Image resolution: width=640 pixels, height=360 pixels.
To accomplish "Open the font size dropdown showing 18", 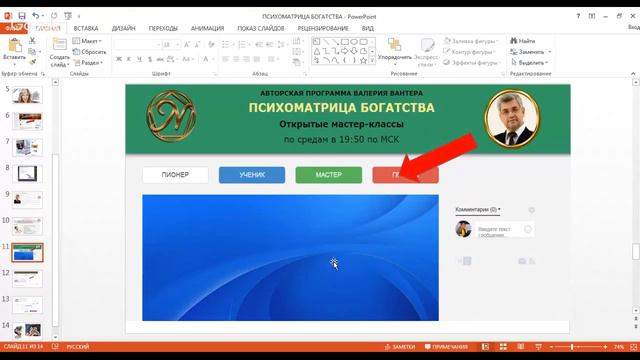I will (x=171, y=44).
